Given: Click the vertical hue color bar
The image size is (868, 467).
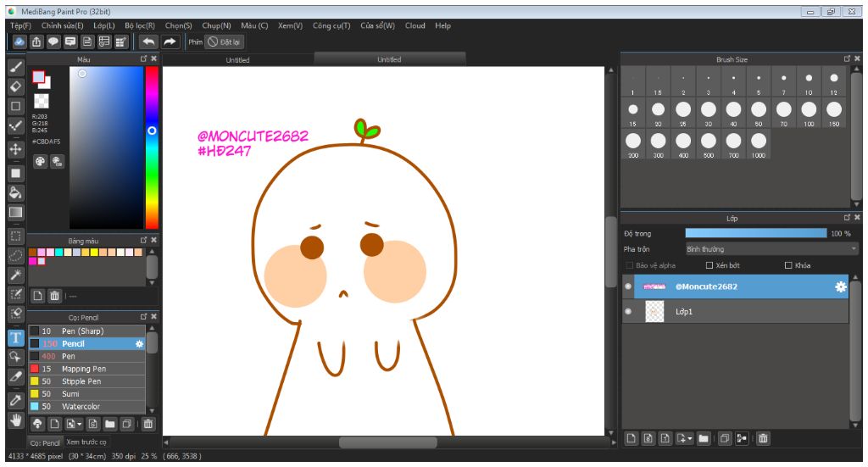Looking at the screenshot, I should point(152,147).
